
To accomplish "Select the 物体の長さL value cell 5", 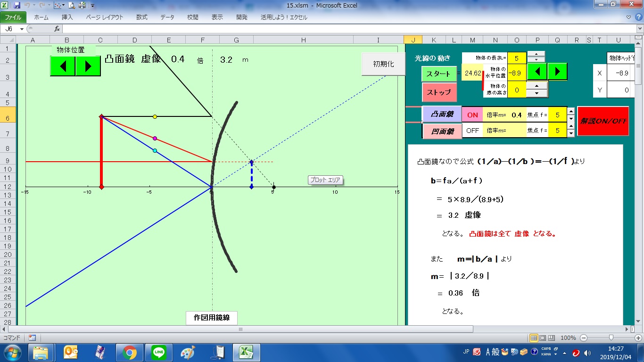I will pyautogui.click(x=517, y=58).
